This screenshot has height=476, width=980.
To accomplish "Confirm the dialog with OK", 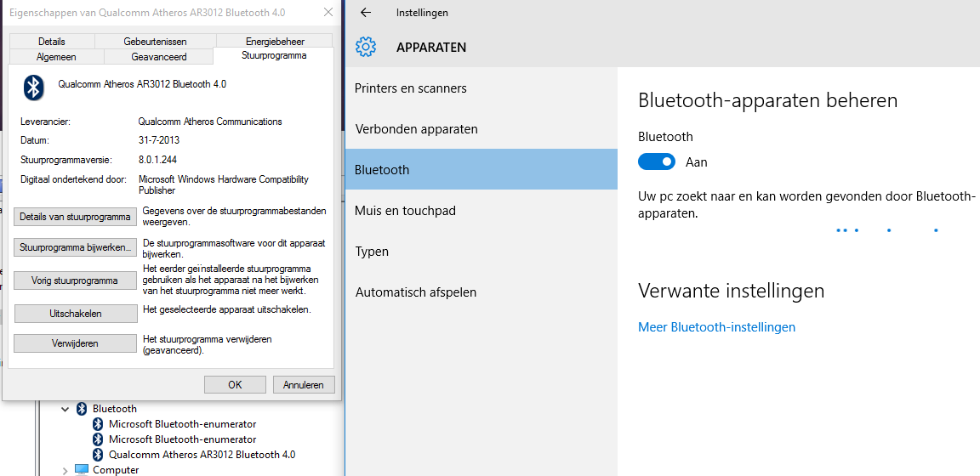I will point(235,385).
